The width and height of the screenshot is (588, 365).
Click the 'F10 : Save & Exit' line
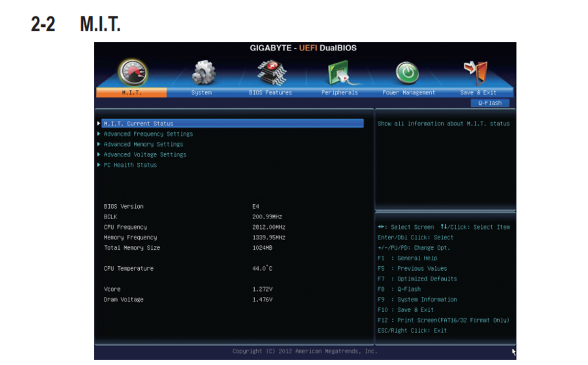pos(406,310)
